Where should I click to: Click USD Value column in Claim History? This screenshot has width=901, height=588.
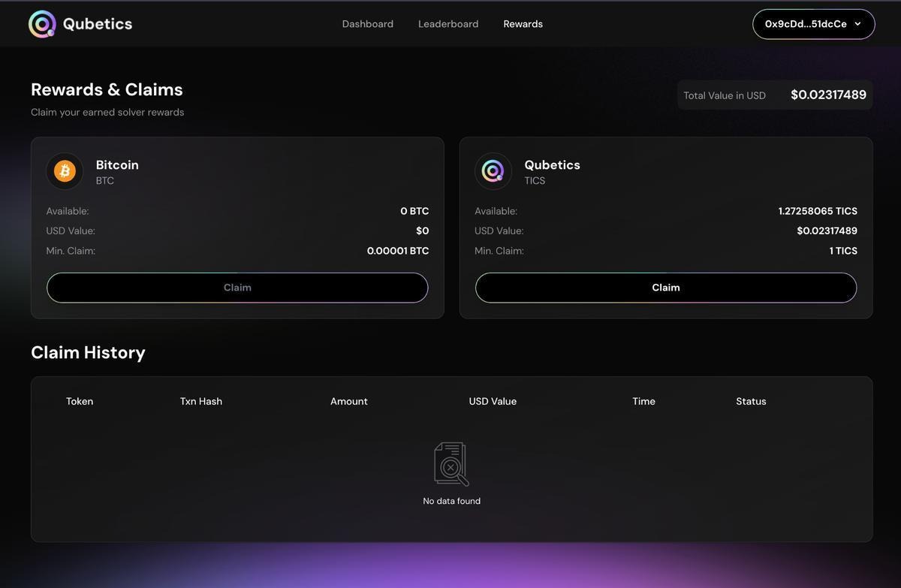pyautogui.click(x=493, y=401)
